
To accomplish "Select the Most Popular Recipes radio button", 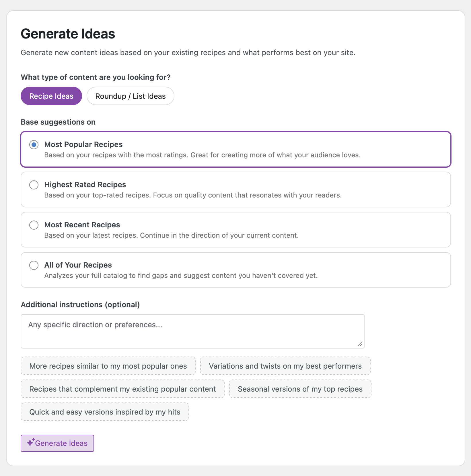I will pos(34,145).
